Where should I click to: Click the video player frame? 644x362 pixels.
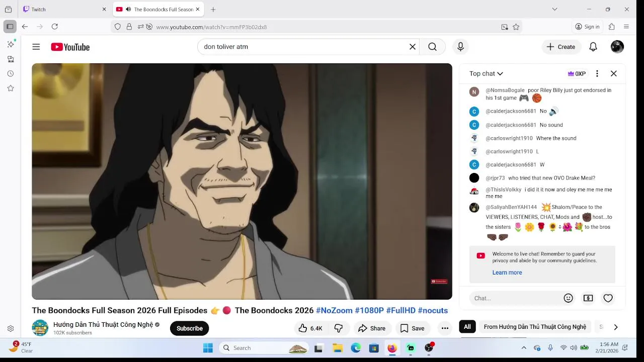pyautogui.click(x=242, y=182)
